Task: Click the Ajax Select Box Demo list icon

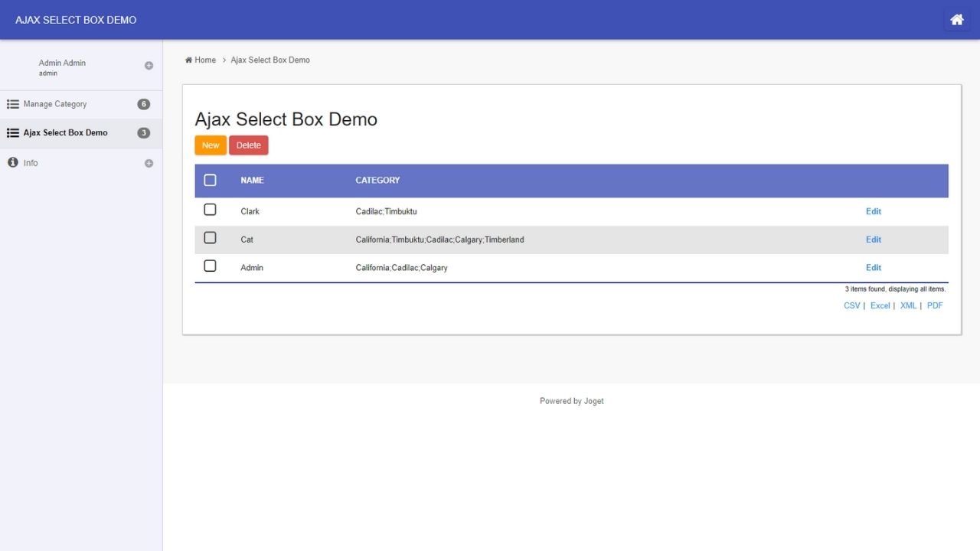Action: click(13, 133)
